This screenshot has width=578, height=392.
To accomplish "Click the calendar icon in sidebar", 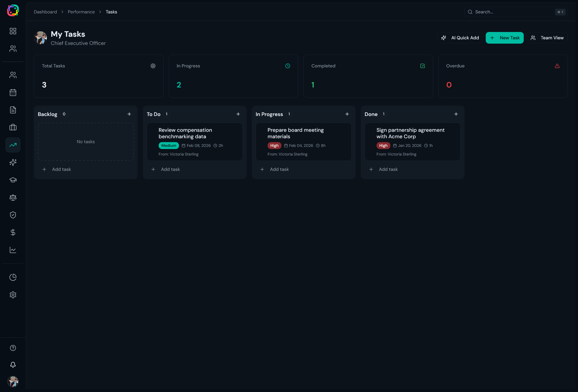I will pyautogui.click(x=13, y=92).
